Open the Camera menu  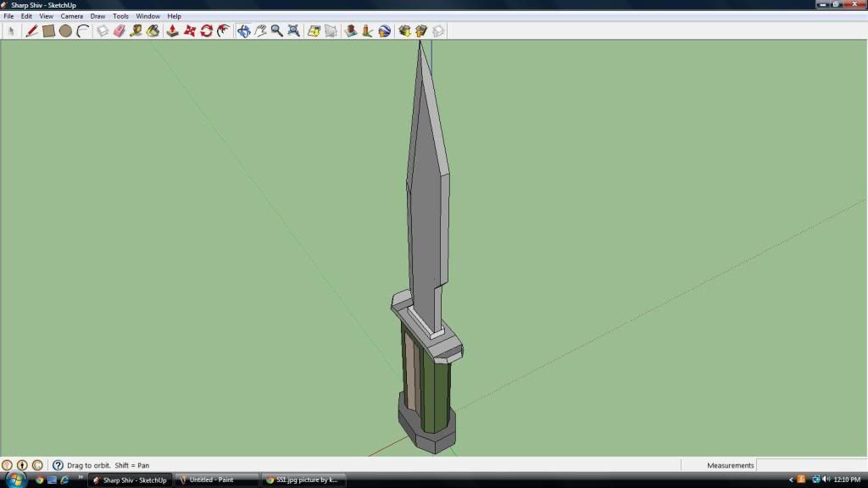(71, 16)
